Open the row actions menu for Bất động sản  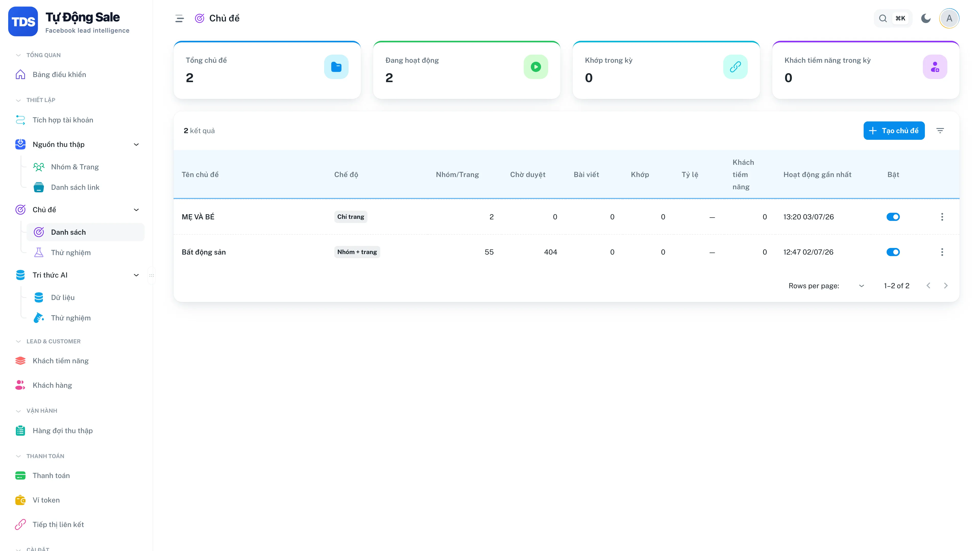942,252
